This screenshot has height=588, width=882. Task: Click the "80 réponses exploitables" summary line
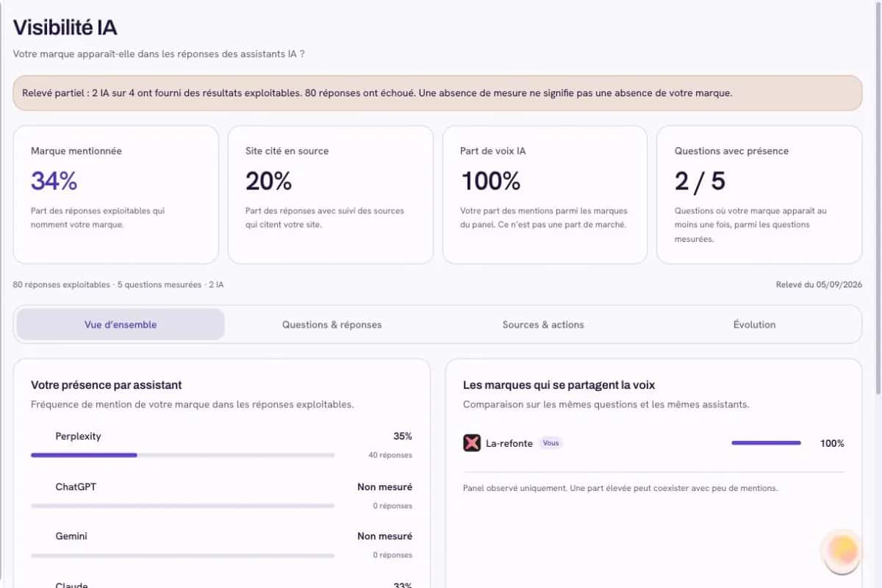tap(118, 284)
